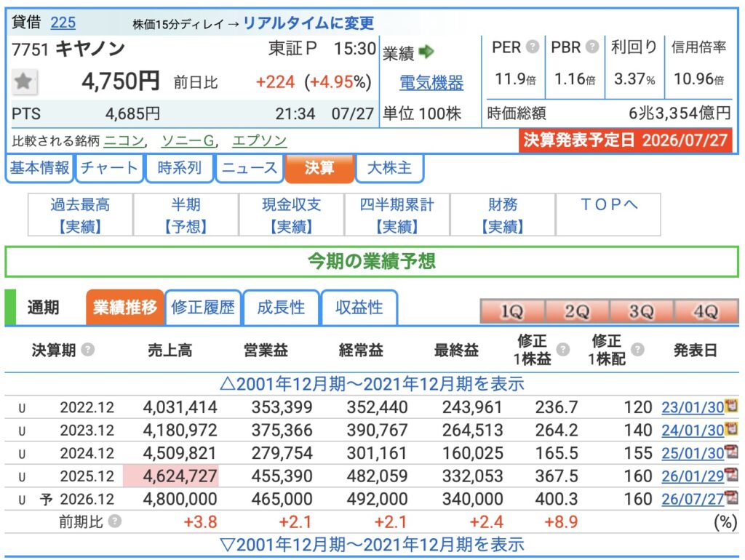
Task: Switch to チャート tab
Action: pyautogui.click(x=109, y=168)
